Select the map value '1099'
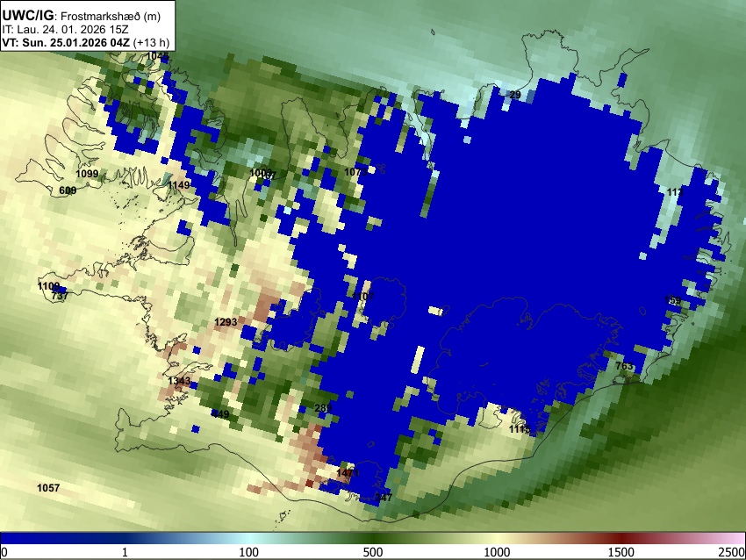The height and width of the screenshot is (560, 746). [87, 174]
